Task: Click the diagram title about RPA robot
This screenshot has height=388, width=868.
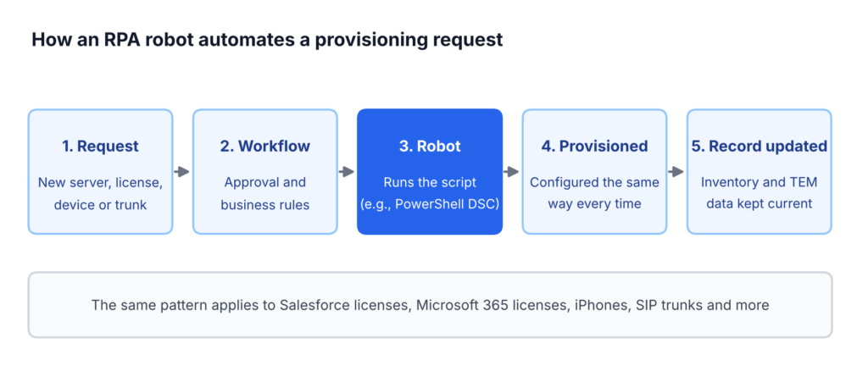Action: click(x=267, y=41)
